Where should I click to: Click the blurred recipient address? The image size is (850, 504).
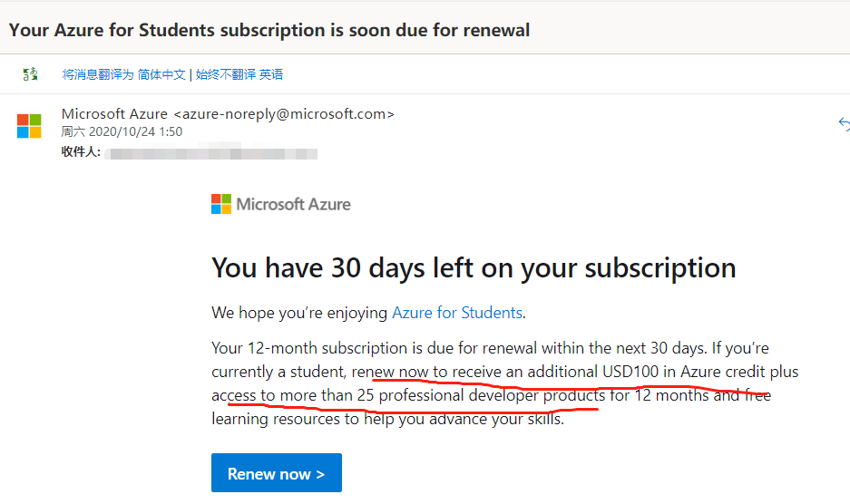tap(210, 152)
